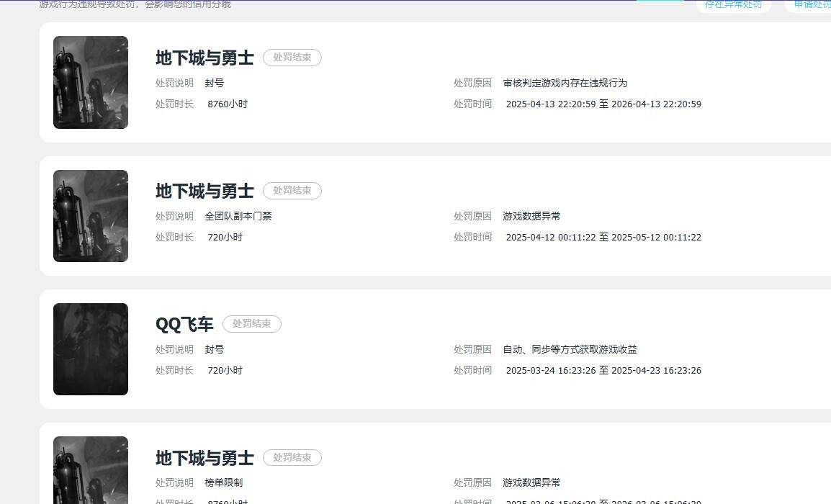Click the QQ飞车 game title
The image size is (831, 504).
point(184,324)
